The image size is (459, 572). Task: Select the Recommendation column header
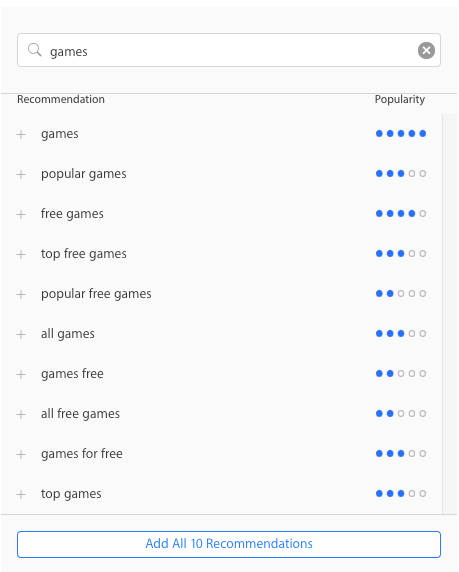[x=61, y=99]
